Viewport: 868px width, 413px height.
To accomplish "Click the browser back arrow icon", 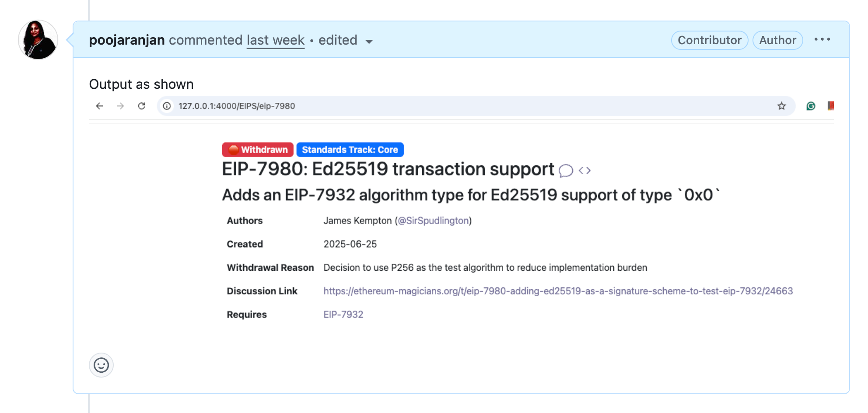I will click(x=100, y=106).
